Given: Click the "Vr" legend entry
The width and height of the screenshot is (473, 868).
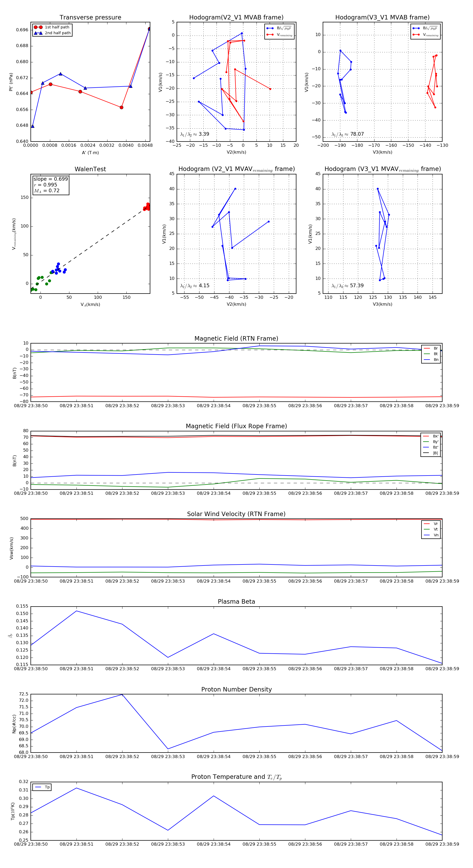Looking at the screenshot, I should 431,524.
